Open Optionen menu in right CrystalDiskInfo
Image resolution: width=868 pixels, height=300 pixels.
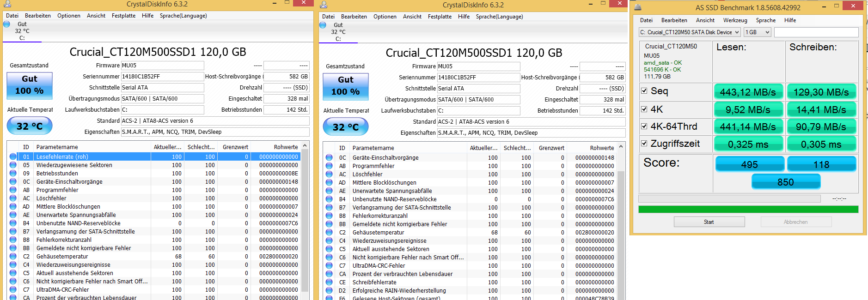tap(385, 17)
